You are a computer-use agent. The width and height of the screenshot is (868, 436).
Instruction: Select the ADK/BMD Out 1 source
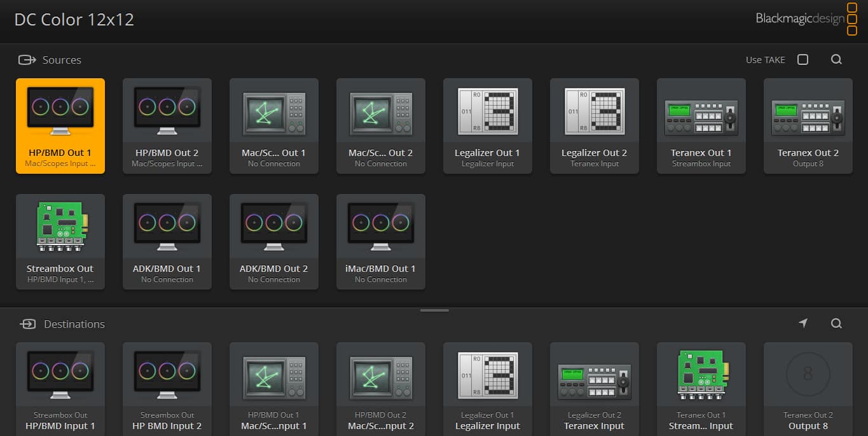pyautogui.click(x=167, y=242)
